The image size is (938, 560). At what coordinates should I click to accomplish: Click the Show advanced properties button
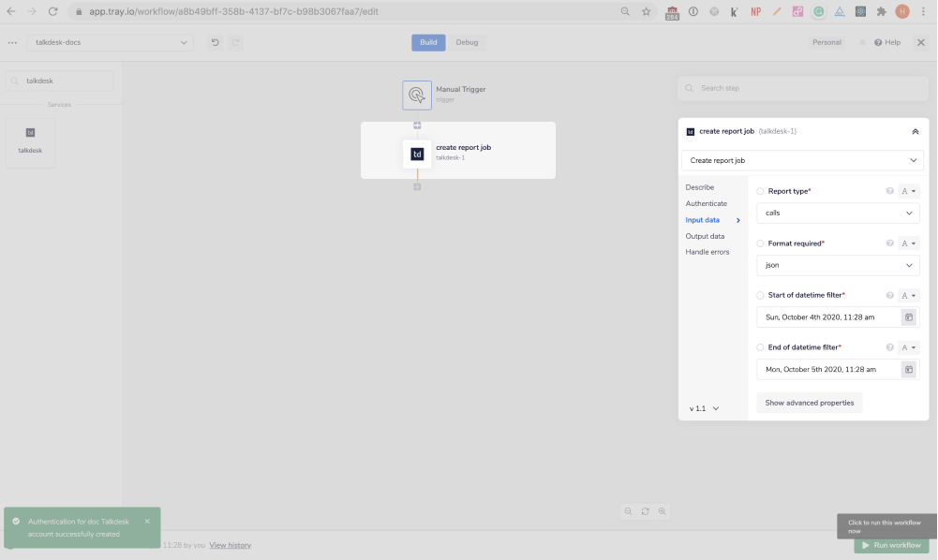[x=811, y=402]
